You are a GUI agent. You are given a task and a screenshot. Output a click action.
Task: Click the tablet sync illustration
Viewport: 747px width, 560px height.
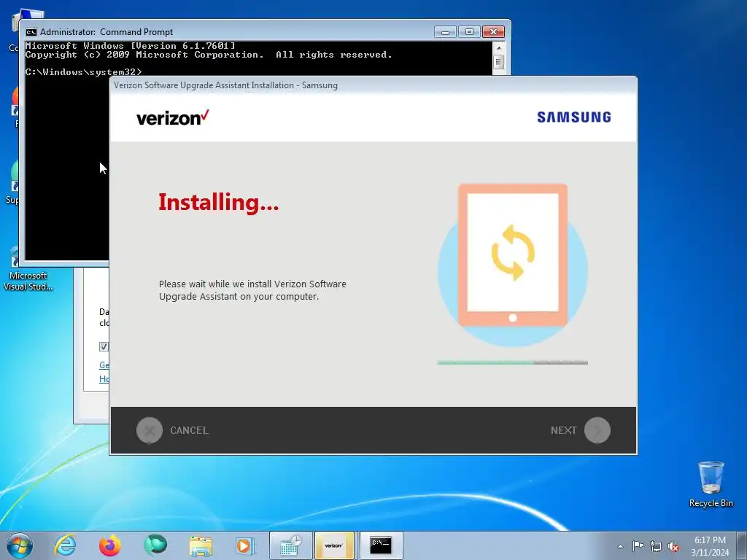point(513,265)
